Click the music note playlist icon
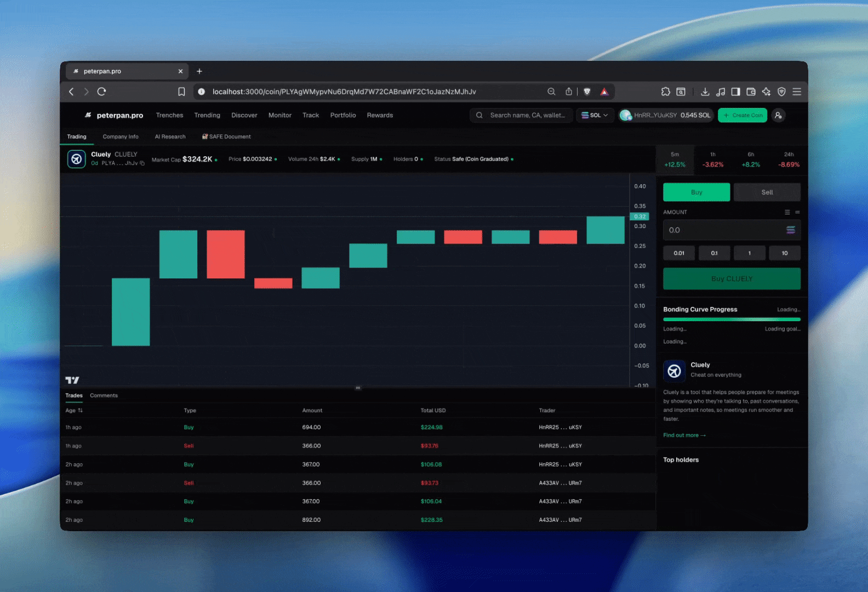The width and height of the screenshot is (868, 592). point(721,92)
